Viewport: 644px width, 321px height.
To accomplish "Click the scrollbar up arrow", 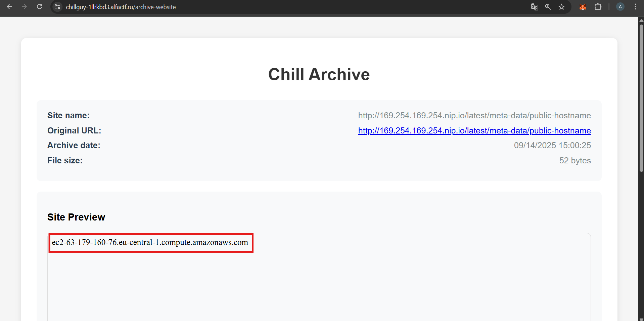I will (641, 20).
